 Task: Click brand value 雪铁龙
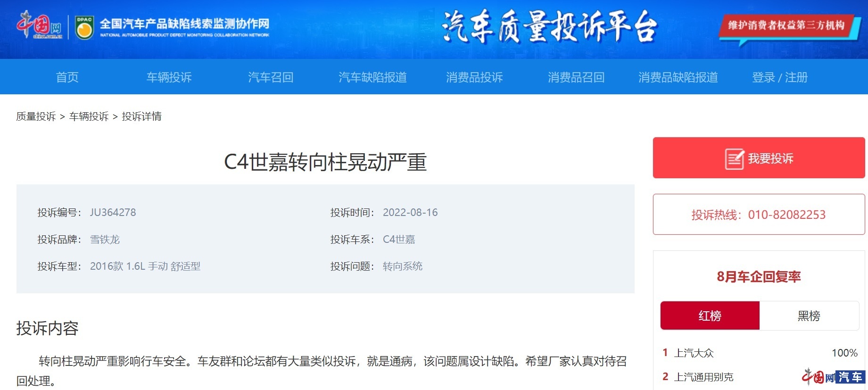105,240
